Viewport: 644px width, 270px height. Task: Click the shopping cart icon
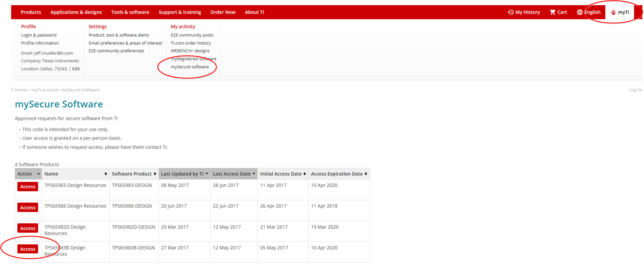pyautogui.click(x=553, y=12)
